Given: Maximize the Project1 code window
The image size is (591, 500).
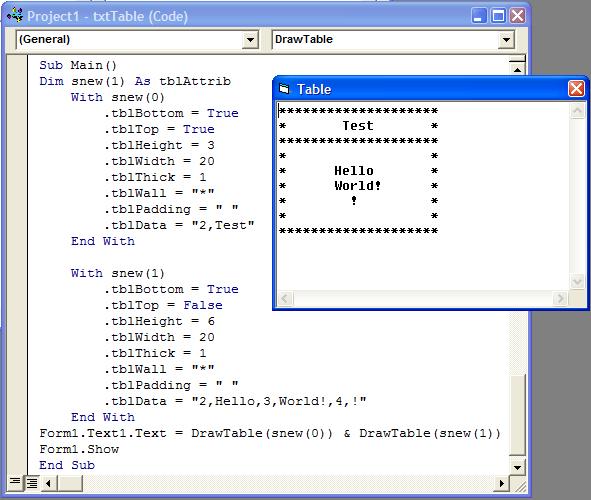Looking at the screenshot, I should [x=498, y=16].
